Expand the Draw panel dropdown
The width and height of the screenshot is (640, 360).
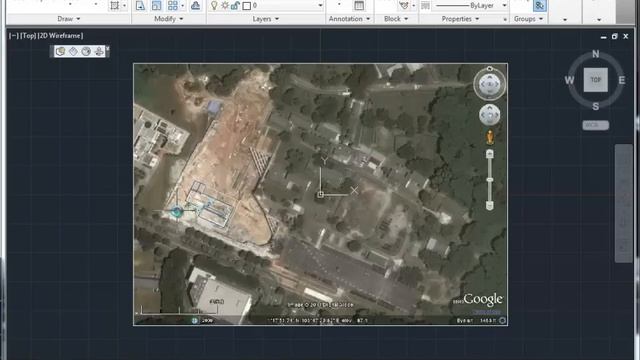point(69,19)
